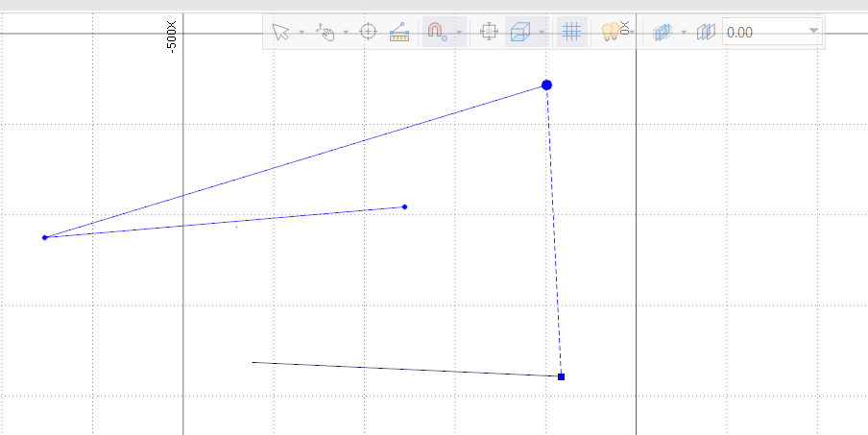Open dropdown next to stacked planes icon
The image size is (868, 435).
[685, 33]
